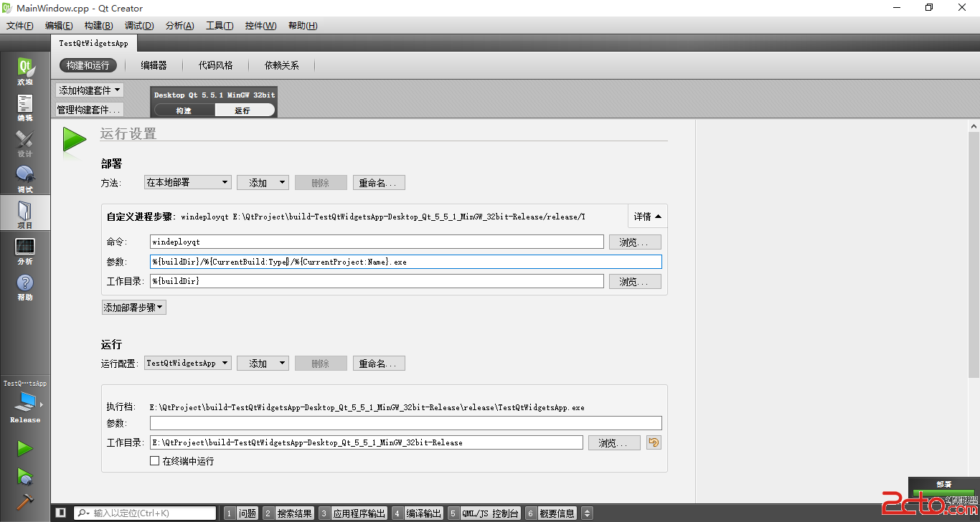Open the Analyze menu
This screenshot has width=980, height=522.
(179, 26)
